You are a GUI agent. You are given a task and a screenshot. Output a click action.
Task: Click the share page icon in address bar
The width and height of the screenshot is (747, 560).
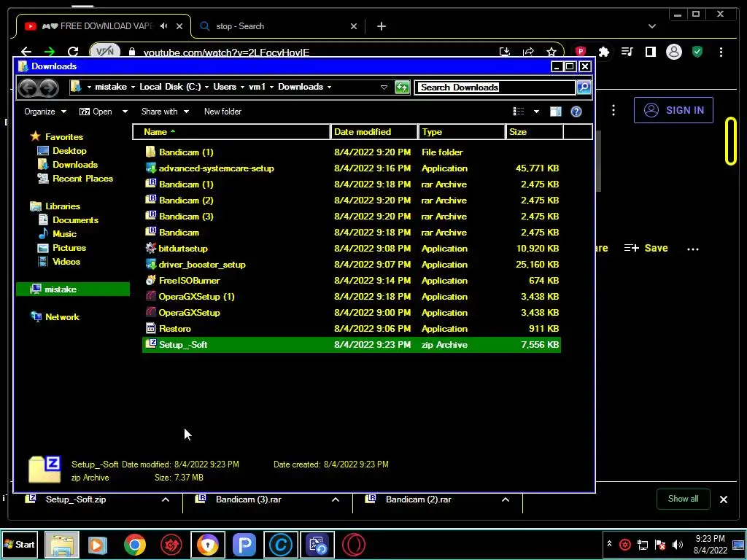pyautogui.click(x=528, y=52)
